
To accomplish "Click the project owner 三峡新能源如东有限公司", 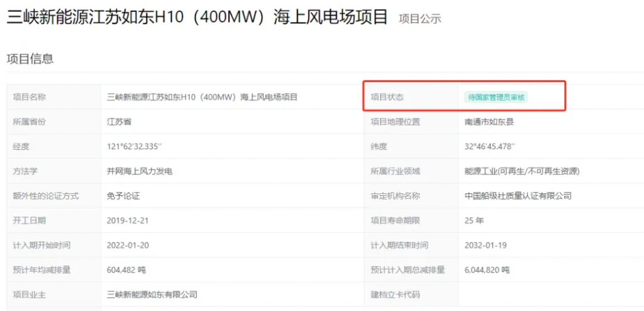I will 152,294.
